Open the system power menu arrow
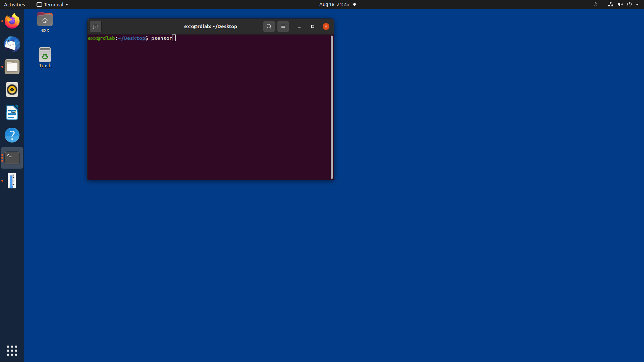 637,4
